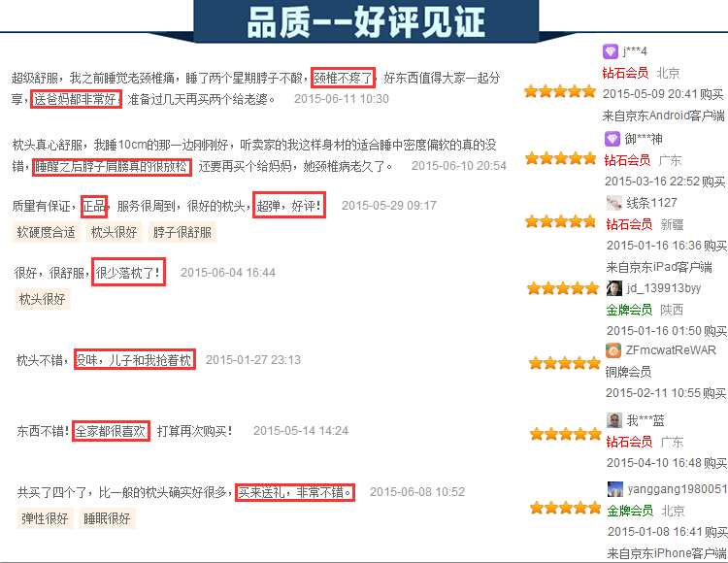
Task: Select the 脖子很舒服 review tag
Action: (x=182, y=233)
